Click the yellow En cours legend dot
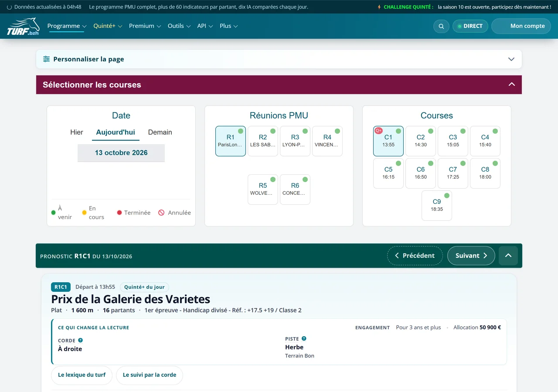This screenshot has width=558, height=392. tap(84, 213)
